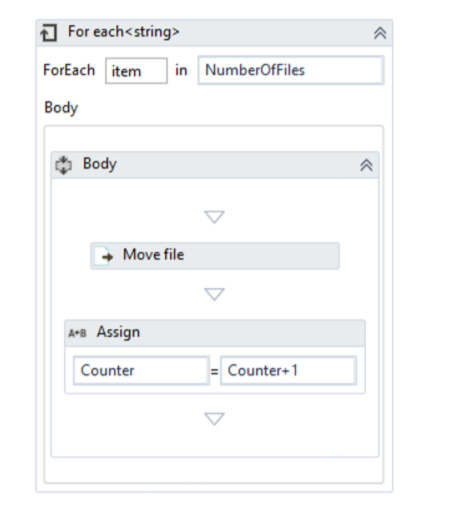Click the Assign A+B activity icon
The height and width of the screenshot is (505, 458).
pyautogui.click(x=77, y=333)
